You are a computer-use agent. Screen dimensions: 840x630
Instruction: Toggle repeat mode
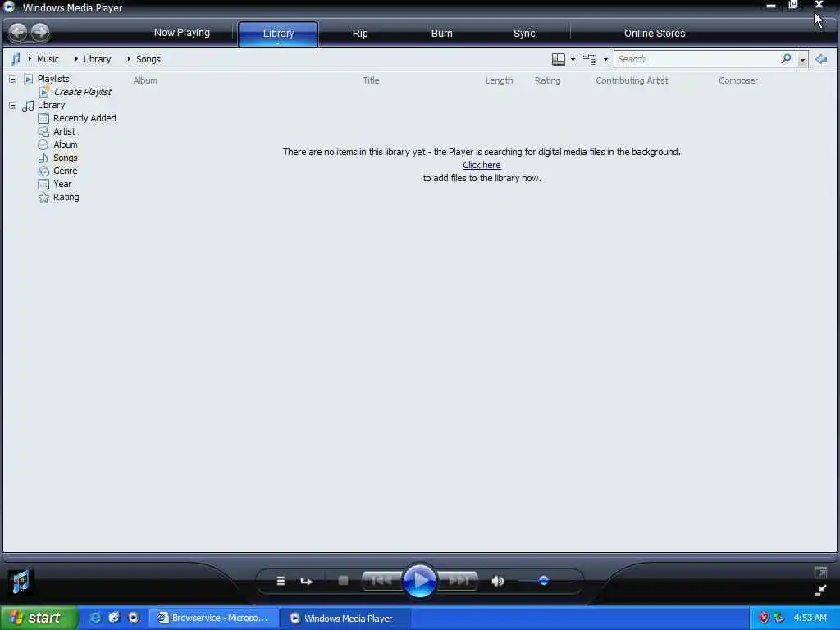(307, 581)
